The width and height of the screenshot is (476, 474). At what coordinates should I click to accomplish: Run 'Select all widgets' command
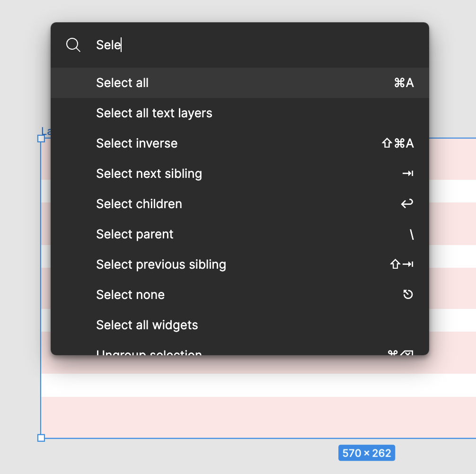(147, 325)
